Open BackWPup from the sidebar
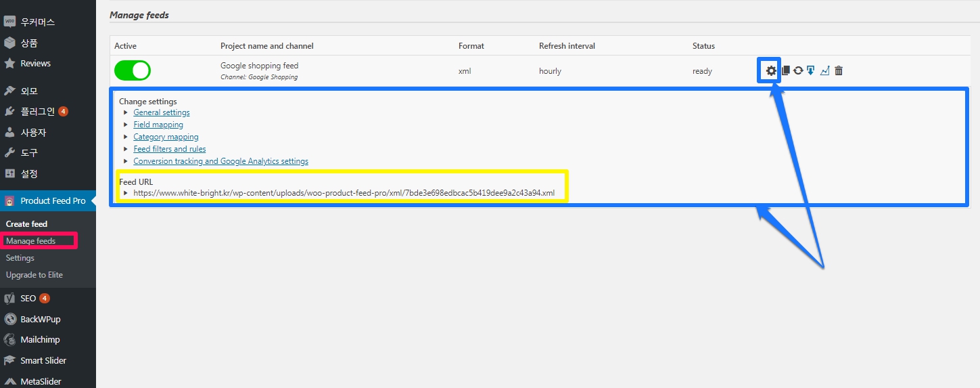This screenshot has width=980, height=388. (41, 319)
